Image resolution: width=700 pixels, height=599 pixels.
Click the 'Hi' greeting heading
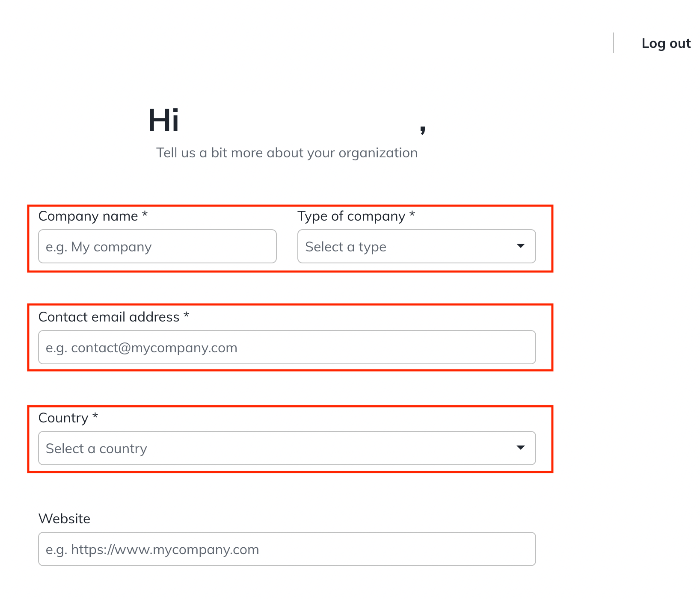(163, 120)
